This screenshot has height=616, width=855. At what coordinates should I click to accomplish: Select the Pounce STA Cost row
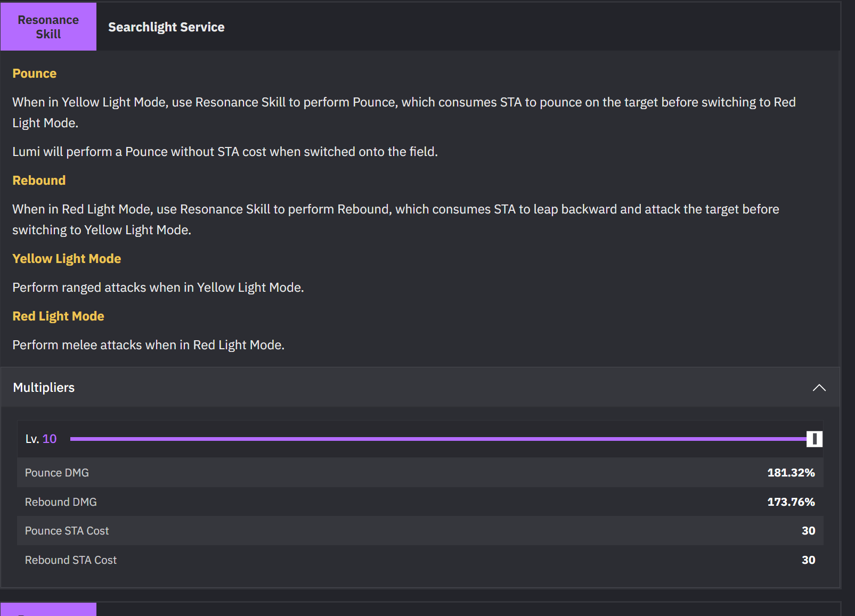tap(420, 531)
